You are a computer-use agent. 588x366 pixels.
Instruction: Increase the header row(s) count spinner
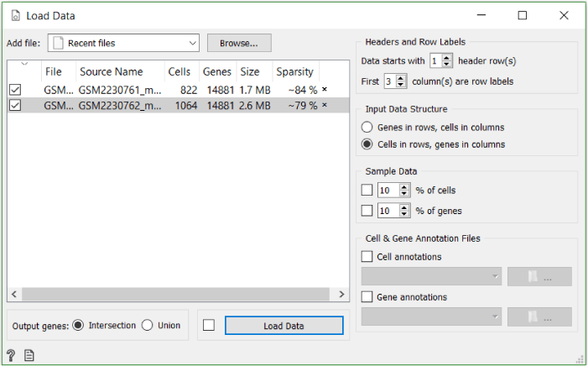pyautogui.click(x=446, y=57)
